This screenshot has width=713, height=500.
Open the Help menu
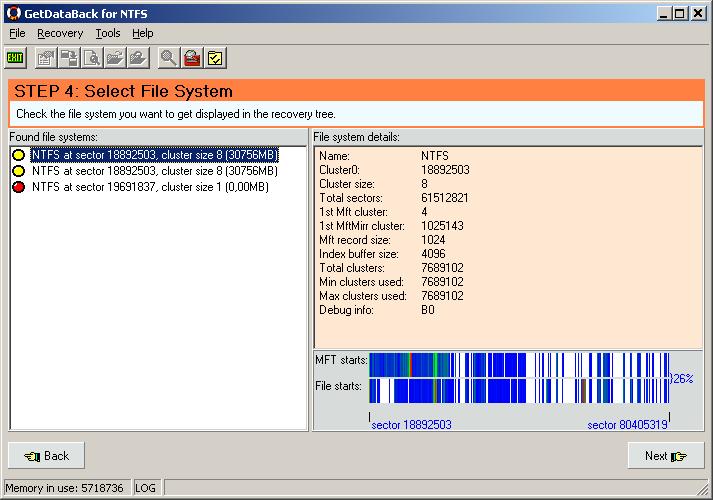(x=143, y=33)
